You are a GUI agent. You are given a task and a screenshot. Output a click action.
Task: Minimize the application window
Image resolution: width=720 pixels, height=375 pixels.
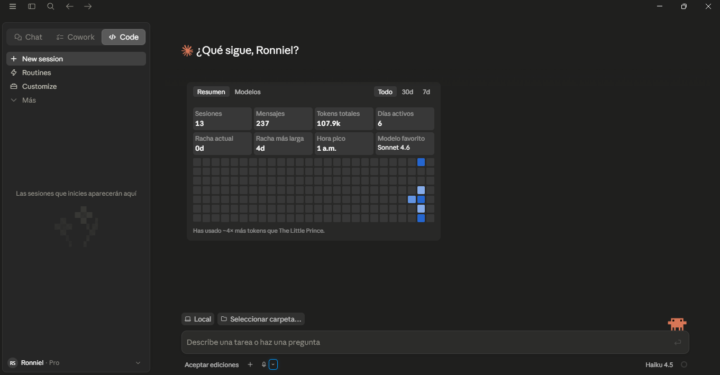pos(659,6)
